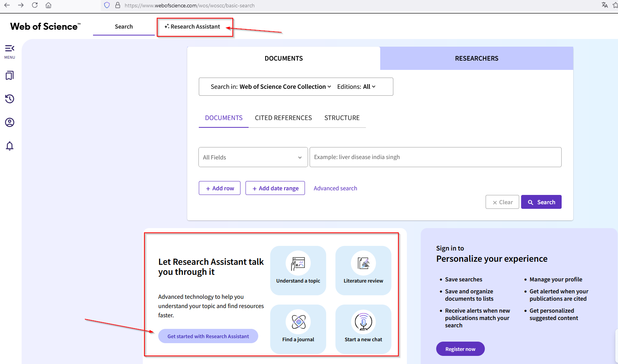Click the Understand a topic label

pos(298,281)
